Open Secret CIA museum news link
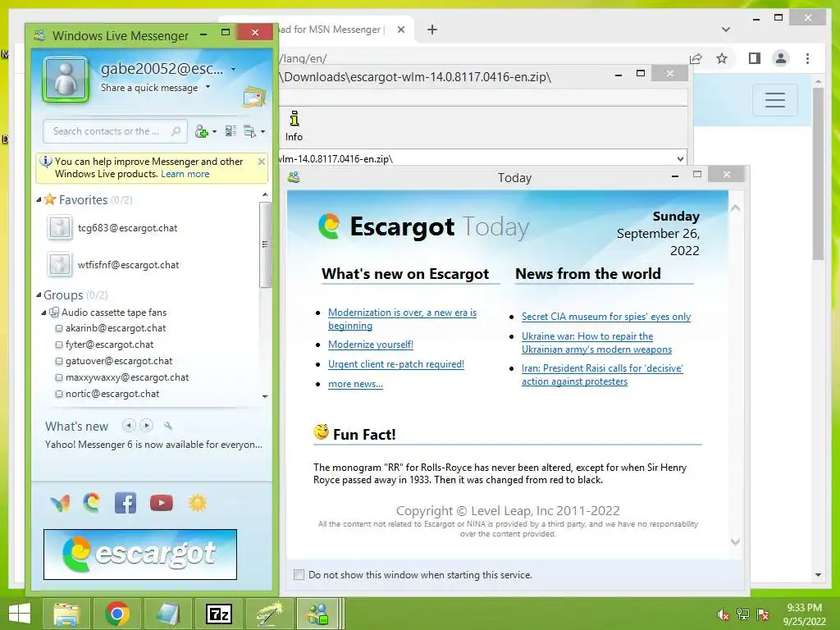 (606, 317)
